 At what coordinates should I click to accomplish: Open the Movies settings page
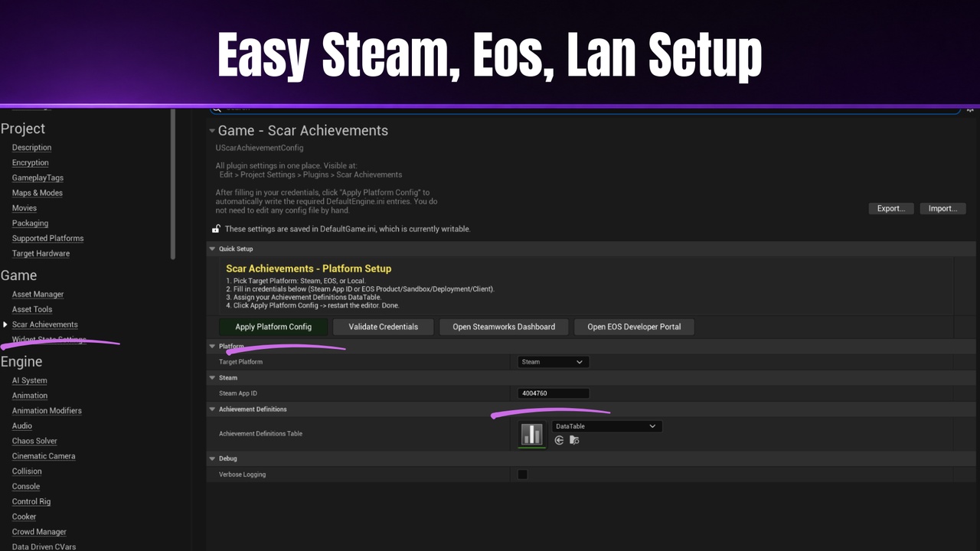click(24, 208)
